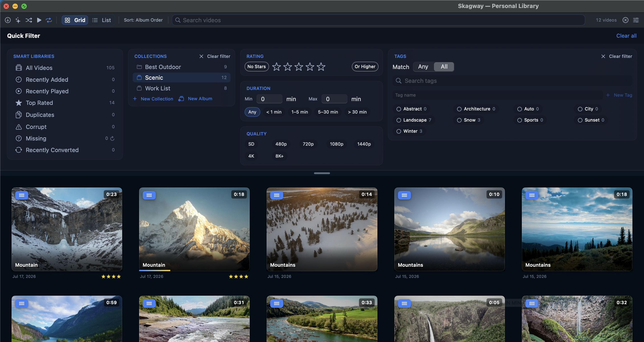Open the 0:23 Mountain video thumbnail
This screenshot has height=342, width=644.
pyautogui.click(x=67, y=229)
